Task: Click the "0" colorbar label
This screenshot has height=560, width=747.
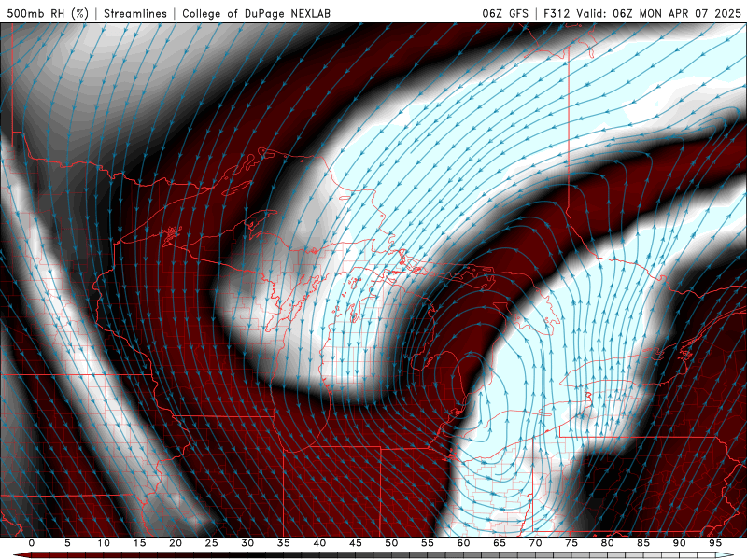Action: (32, 543)
